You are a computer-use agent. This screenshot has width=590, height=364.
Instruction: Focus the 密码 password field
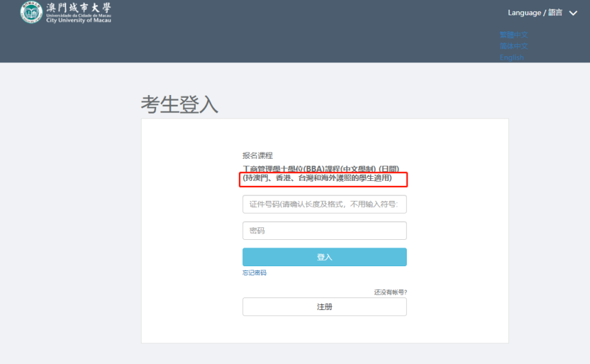[x=324, y=230]
